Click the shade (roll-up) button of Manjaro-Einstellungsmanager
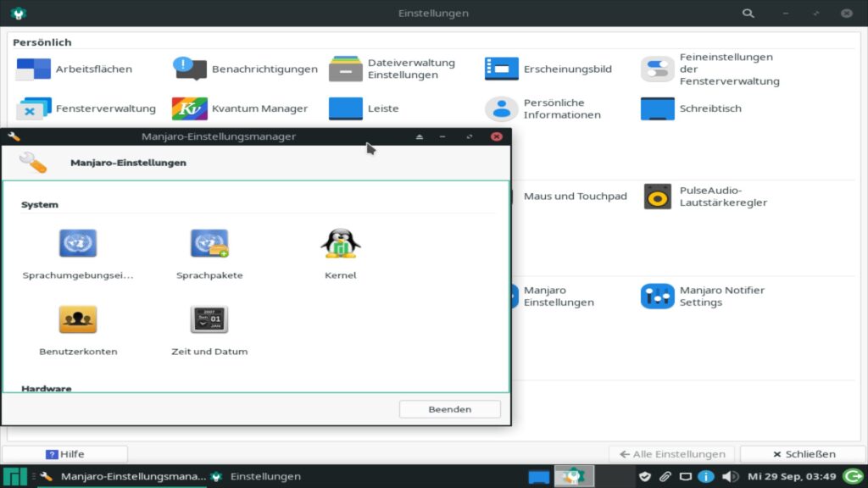 click(x=419, y=136)
